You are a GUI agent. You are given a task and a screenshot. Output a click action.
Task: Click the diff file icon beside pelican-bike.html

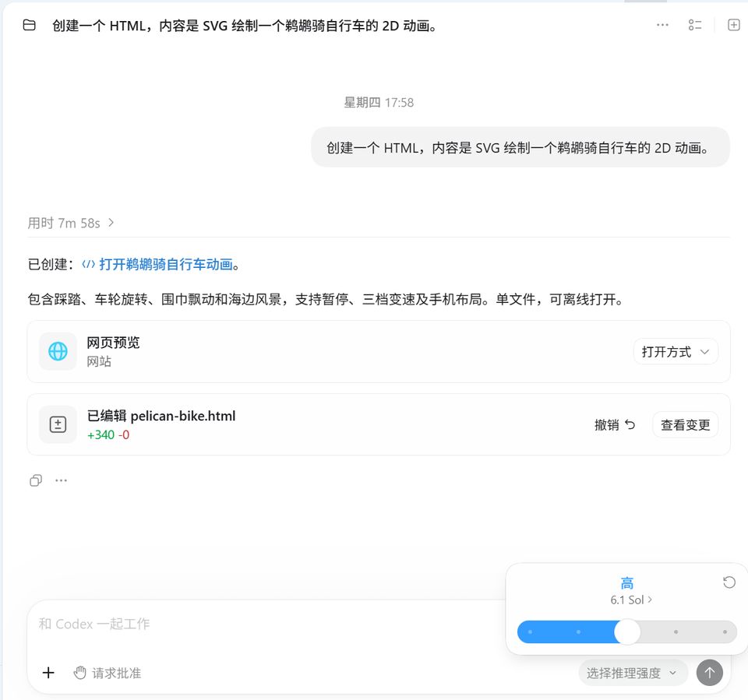(58, 424)
